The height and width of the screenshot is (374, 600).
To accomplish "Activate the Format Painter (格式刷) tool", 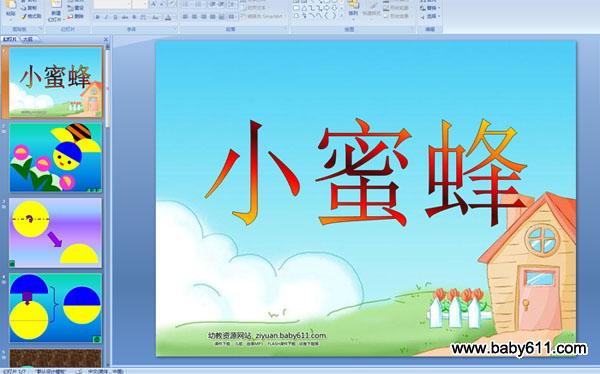I will 31,16.
